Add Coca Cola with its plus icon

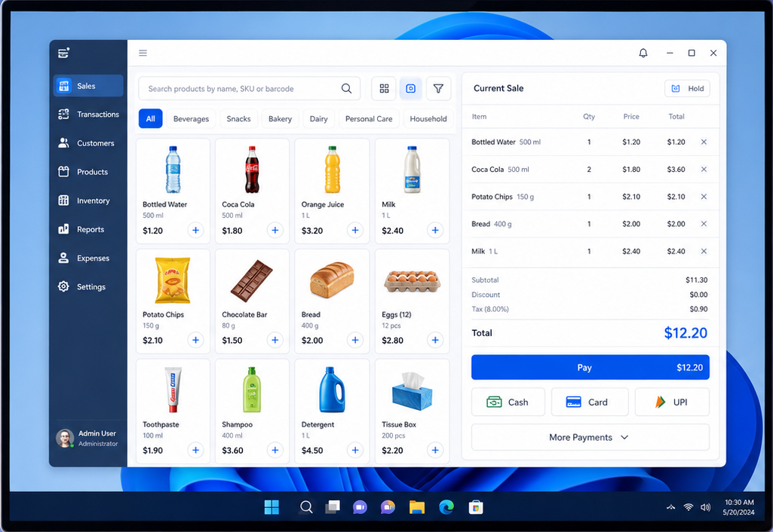click(275, 230)
